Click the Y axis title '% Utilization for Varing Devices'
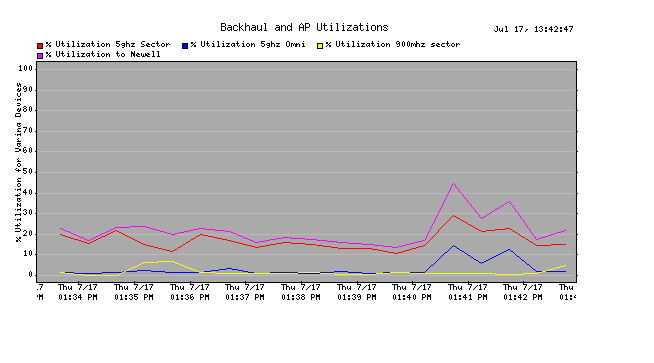The image size is (654, 363). tap(18, 162)
